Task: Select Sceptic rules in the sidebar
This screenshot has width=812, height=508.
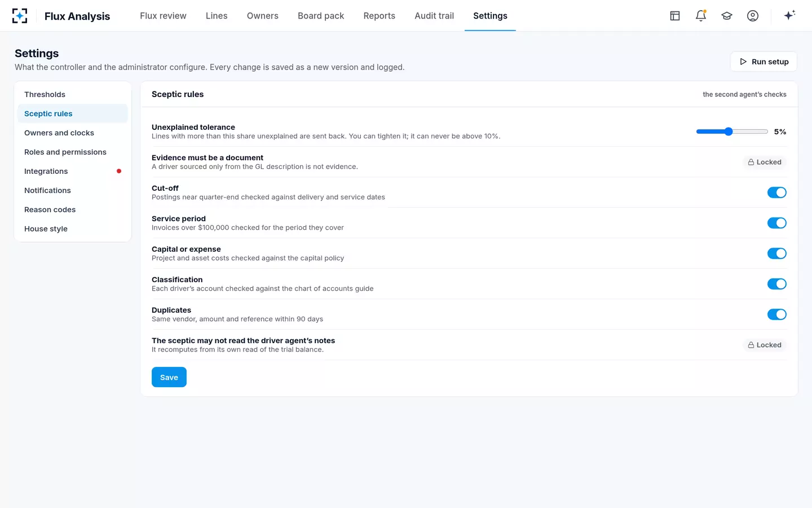Action: point(73,113)
